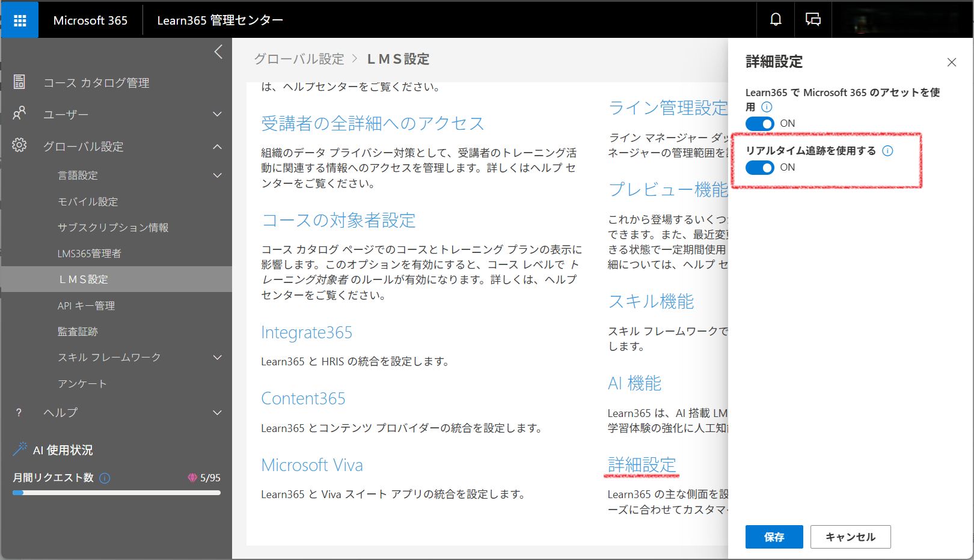The width and height of the screenshot is (974, 560).
Task: Open 受講者の全詳細へのアクセス link
Action: [x=373, y=123]
